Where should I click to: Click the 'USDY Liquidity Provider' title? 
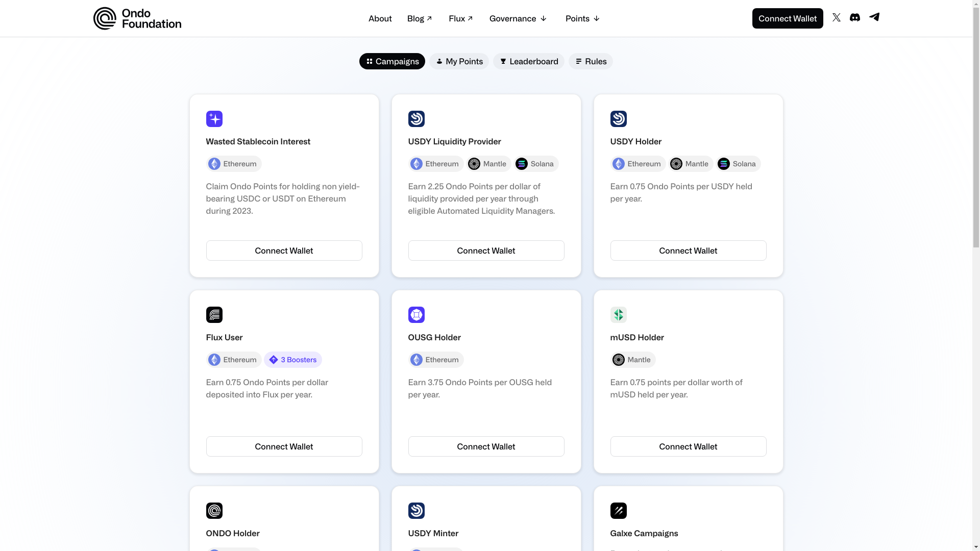pos(455,141)
